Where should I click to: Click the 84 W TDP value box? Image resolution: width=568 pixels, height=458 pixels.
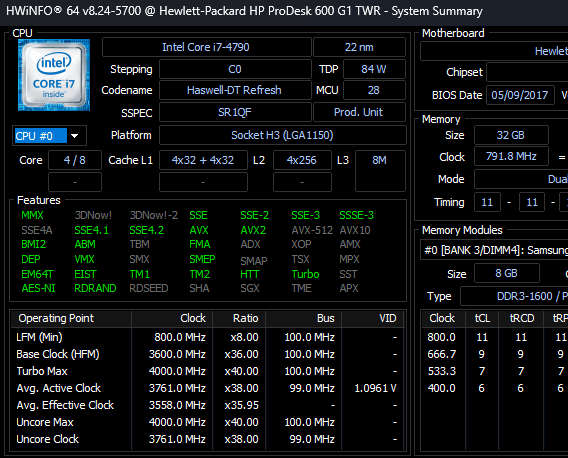tap(374, 69)
